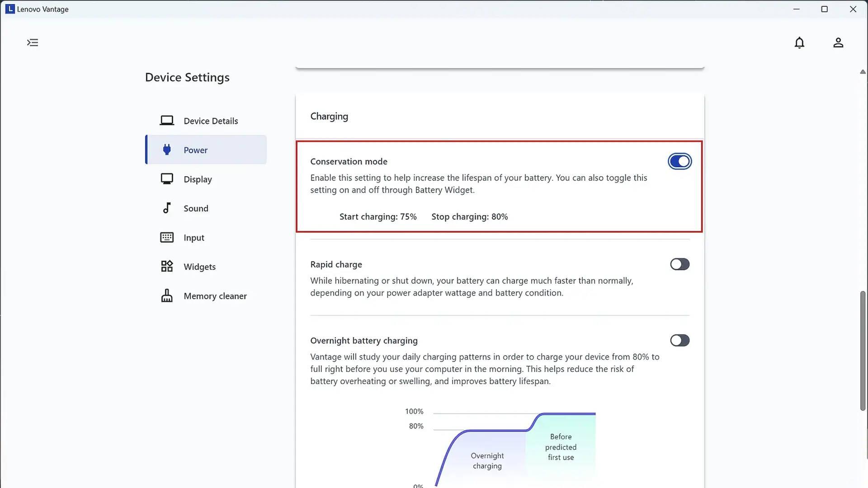This screenshot has width=868, height=488.
Task: Click the notifications bell icon
Action: [x=799, y=42]
